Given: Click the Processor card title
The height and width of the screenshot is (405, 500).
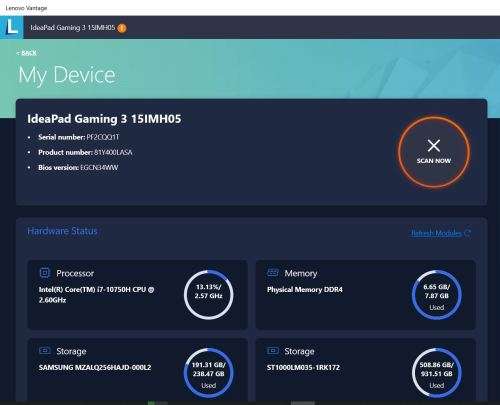Looking at the screenshot, I should (x=75, y=273).
